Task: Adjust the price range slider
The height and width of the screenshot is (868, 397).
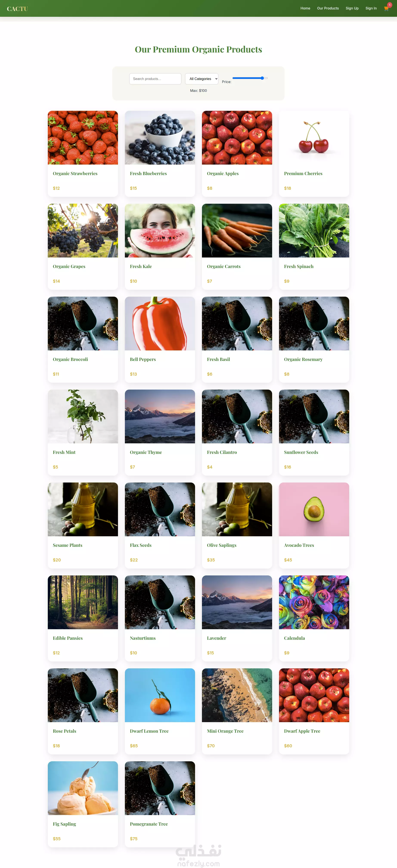Action: [x=250, y=78]
